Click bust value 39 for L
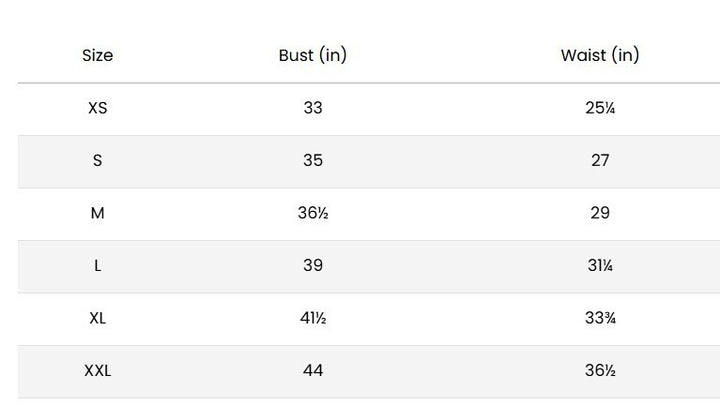Viewport: 720px width, 406px height. pos(312,265)
